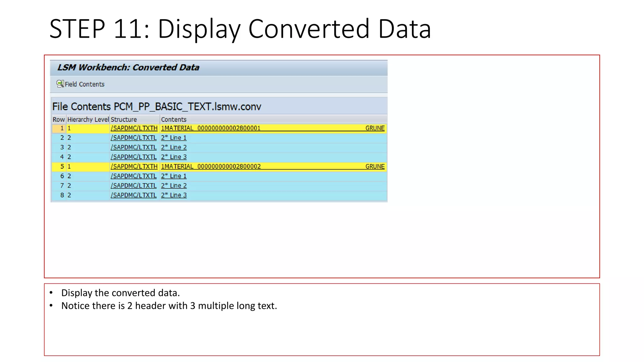
Task: Select the '2* Line 1' link in row 2
Action: pos(174,138)
